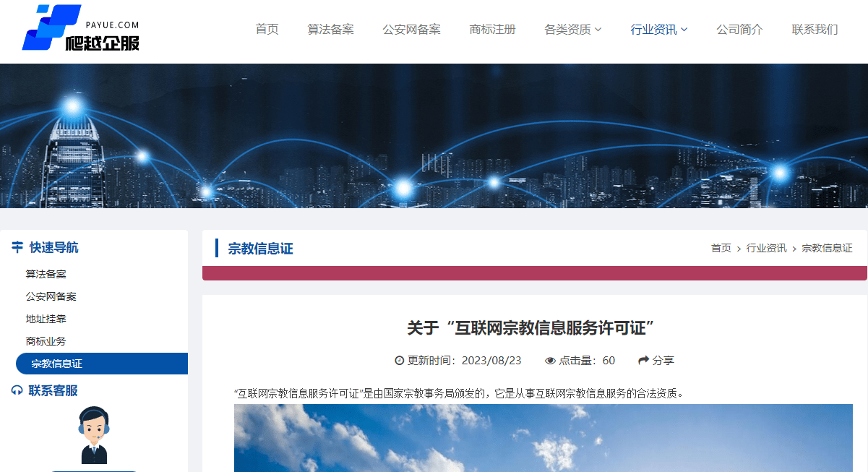
Task: Open sharing via the 分享 arrow icon
Action: tap(643, 360)
